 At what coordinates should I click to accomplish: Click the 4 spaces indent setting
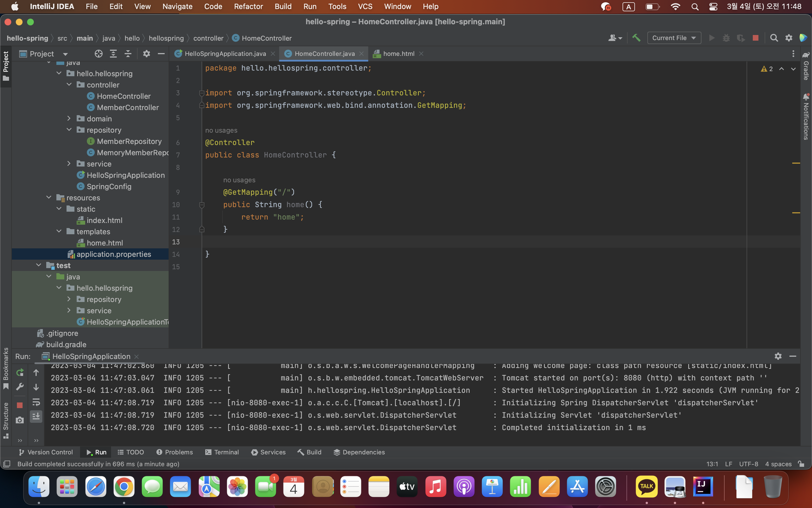click(778, 464)
